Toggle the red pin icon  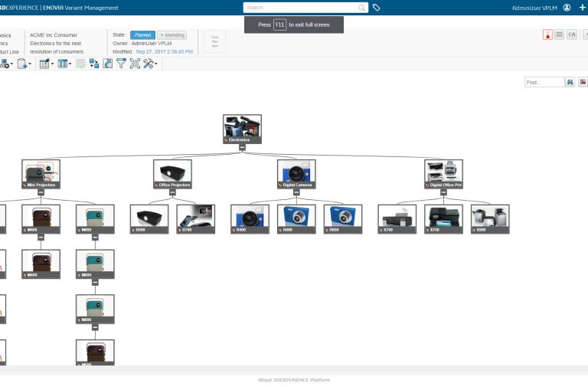click(x=547, y=34)
